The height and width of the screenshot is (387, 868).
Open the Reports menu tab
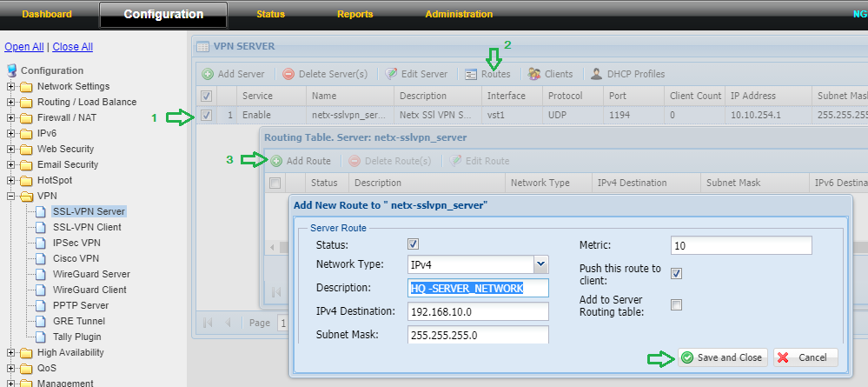click(x=354, y=14)
